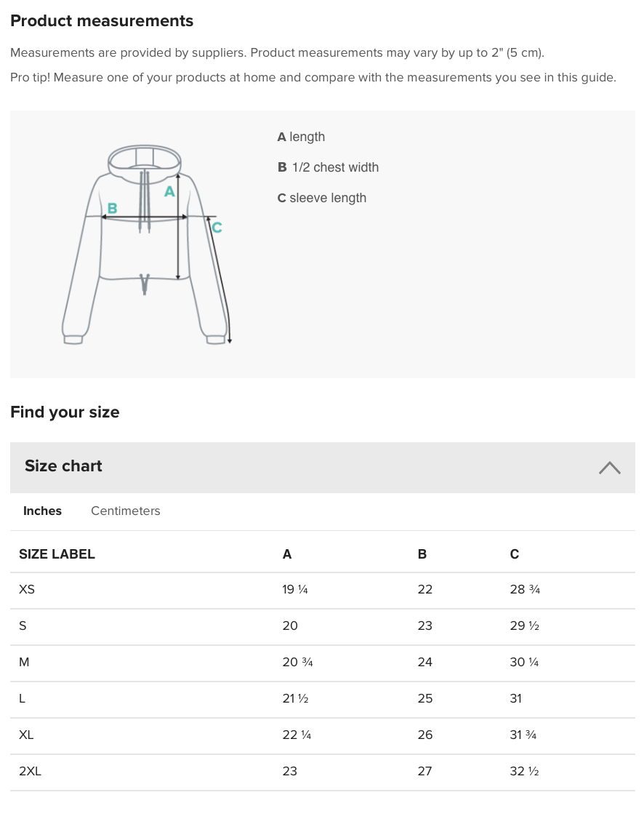Click the Find your size heading
Image resolution: width=644 pixels, height=819 pixels.
pyautogui.click(x=65, y=412)
